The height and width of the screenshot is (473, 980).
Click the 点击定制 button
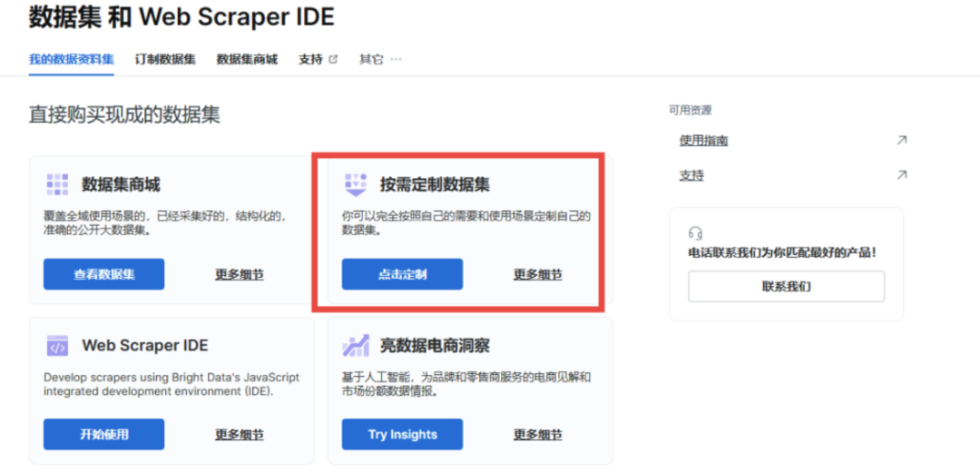tap(402, 274)
